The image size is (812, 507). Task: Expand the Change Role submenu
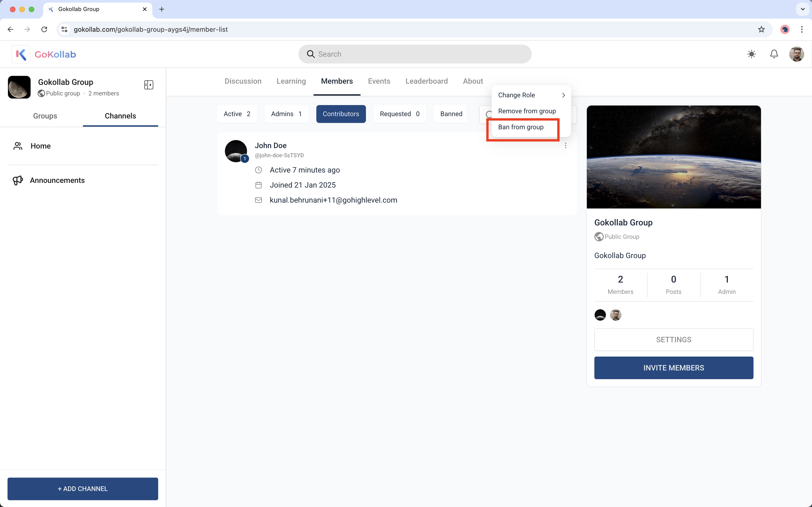(x=531, y=95)
